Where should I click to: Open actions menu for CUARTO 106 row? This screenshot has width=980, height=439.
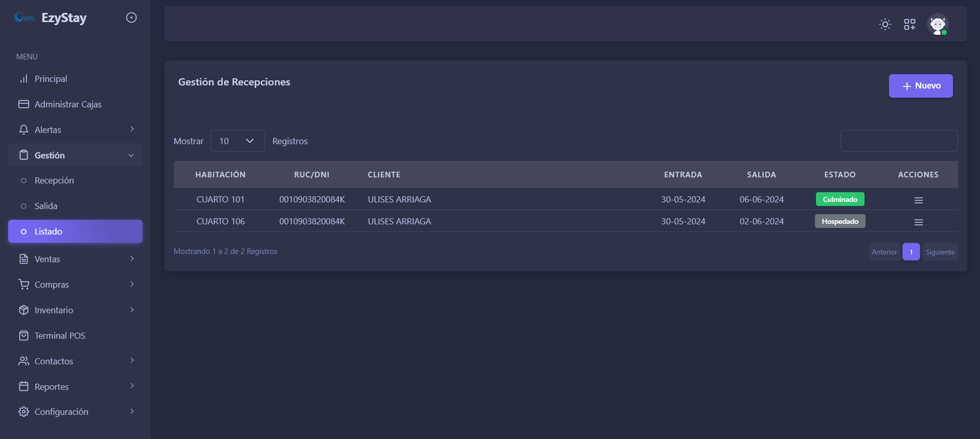[918, 222]
